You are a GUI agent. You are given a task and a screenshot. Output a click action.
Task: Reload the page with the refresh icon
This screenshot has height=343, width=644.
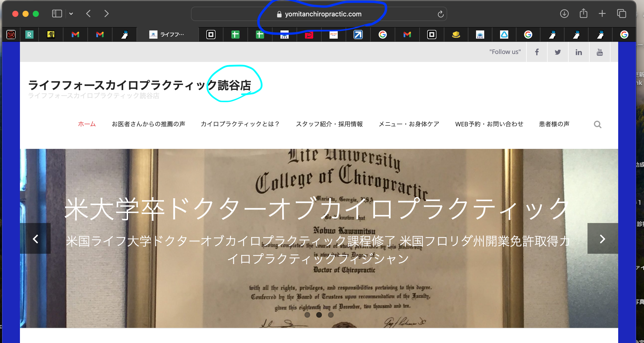[x=440, y=14]
